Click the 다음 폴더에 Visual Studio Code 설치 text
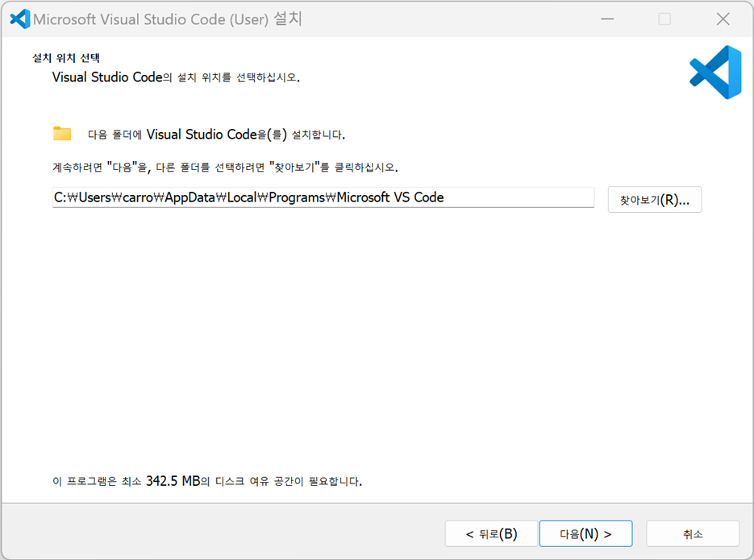 (216, 135)
